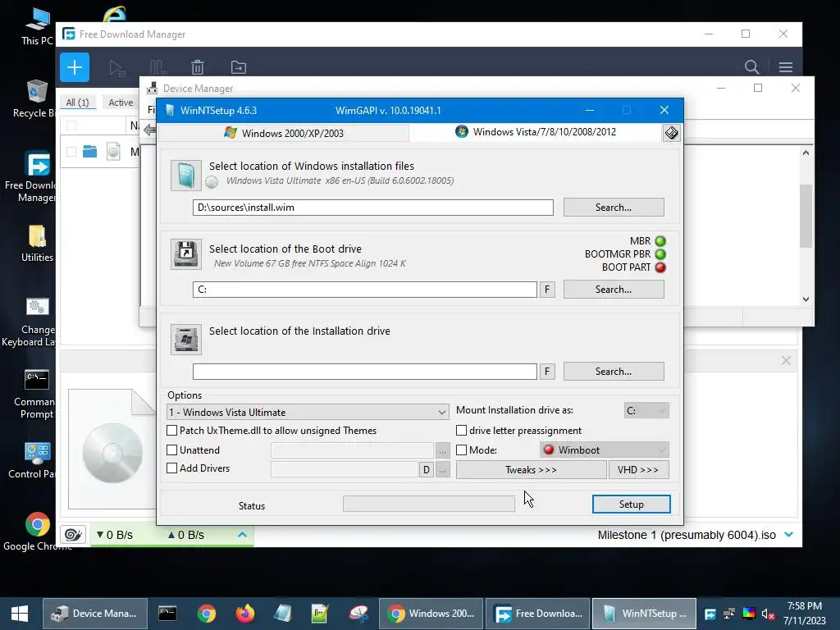Switch to Windows Vista/7/8/10/2008/2012 tab
Viewport: 840px width, 630px height.
click(536, 132)
